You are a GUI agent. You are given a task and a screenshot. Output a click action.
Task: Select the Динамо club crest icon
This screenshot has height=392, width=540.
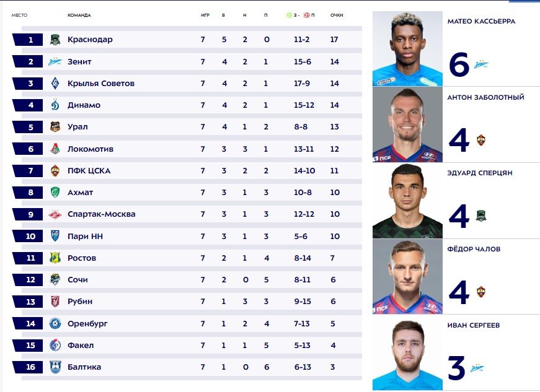click(x=55, y=105)
